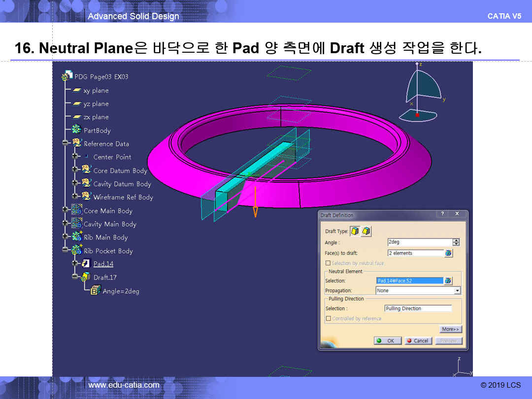The width and height of the screenshot is (532, 399).
Task: Click the PartBody gear icon
Action: coord(76,130)
